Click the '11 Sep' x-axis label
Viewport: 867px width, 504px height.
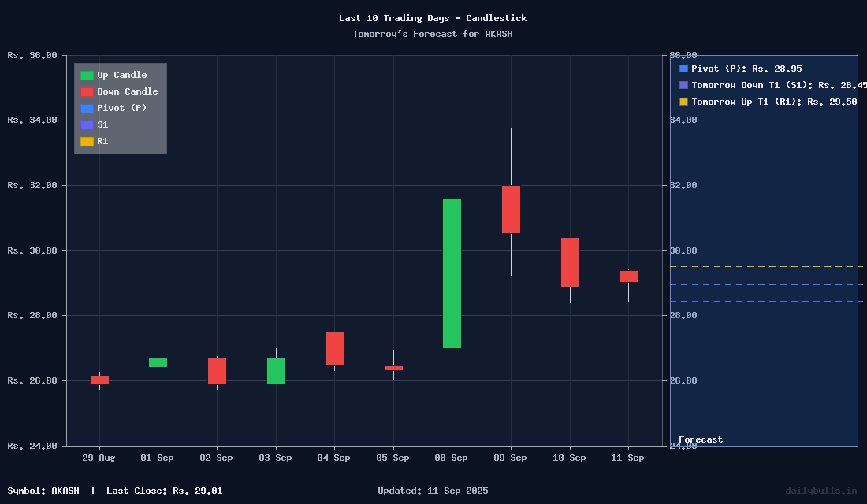(x=627, y=458)
